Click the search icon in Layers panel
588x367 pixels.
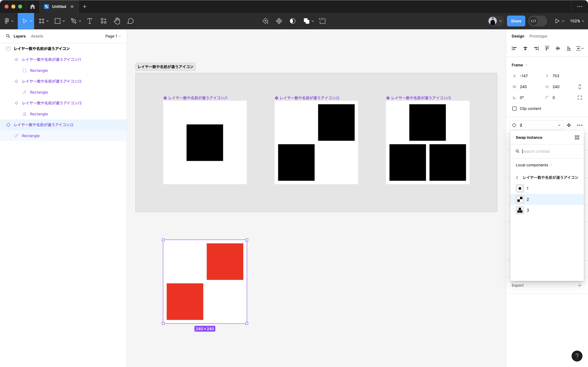click(8, 36)
